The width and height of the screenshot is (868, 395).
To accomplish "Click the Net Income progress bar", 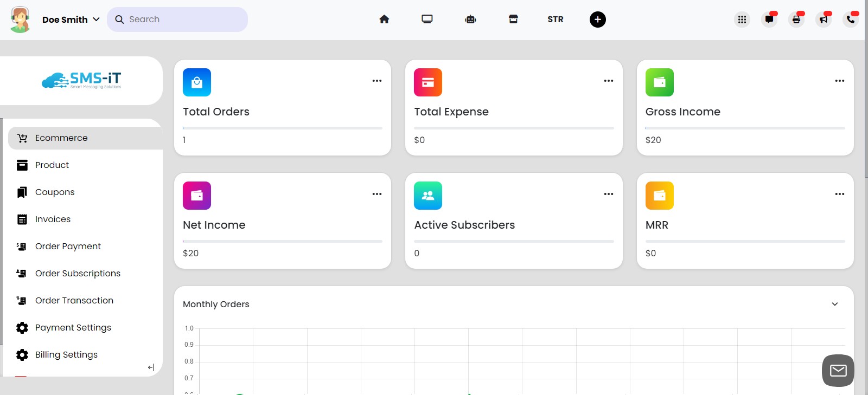I will coord(282,241).
